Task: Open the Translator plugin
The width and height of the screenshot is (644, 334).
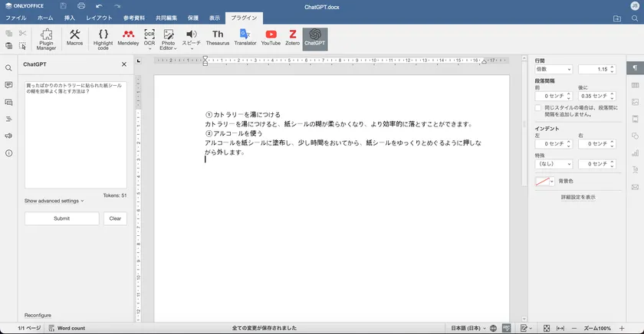Action: pyautogui.click(x=245, y=38)
